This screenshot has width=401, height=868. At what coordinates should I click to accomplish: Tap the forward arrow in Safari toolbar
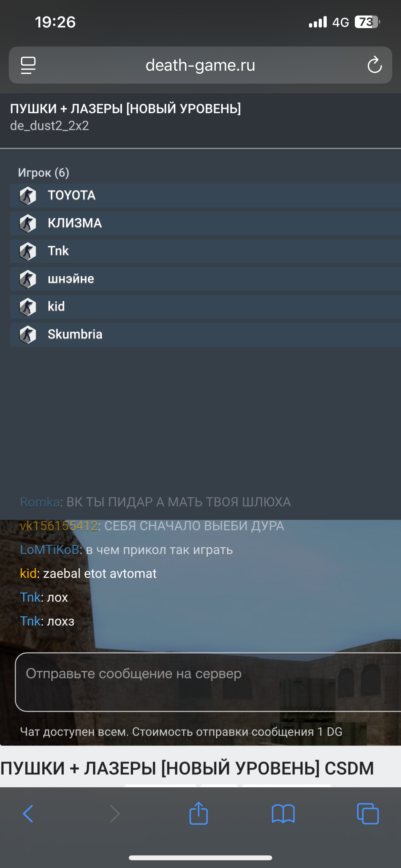pyautogui.click(x=115, y=814)
